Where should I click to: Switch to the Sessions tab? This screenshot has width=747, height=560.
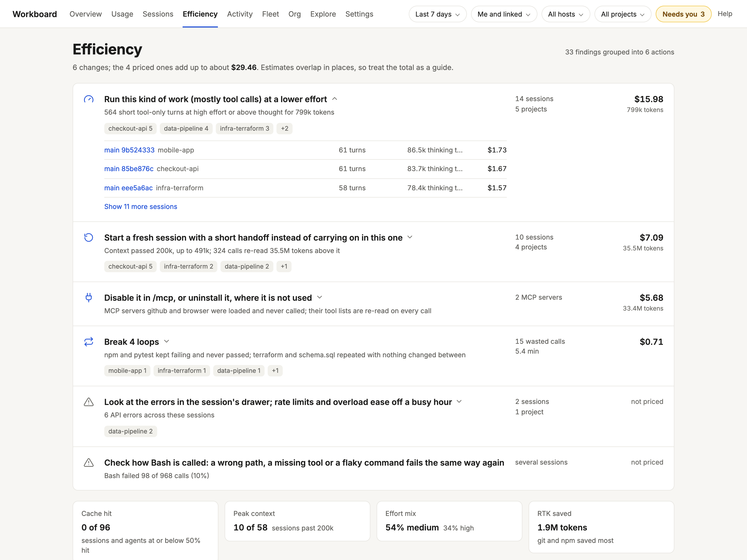coord(158,14)
